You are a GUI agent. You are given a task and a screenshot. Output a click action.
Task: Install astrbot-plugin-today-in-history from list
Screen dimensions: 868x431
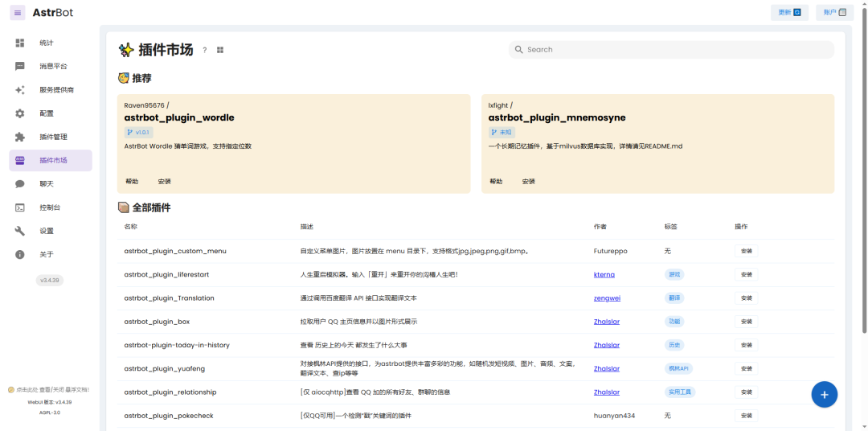(x=746, y=345)
